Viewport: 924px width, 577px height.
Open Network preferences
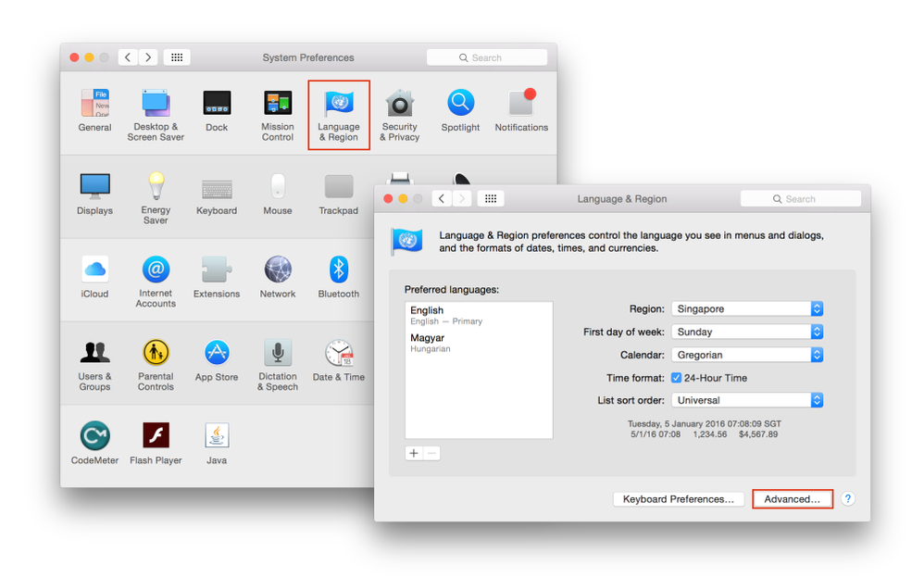[278, 277]
